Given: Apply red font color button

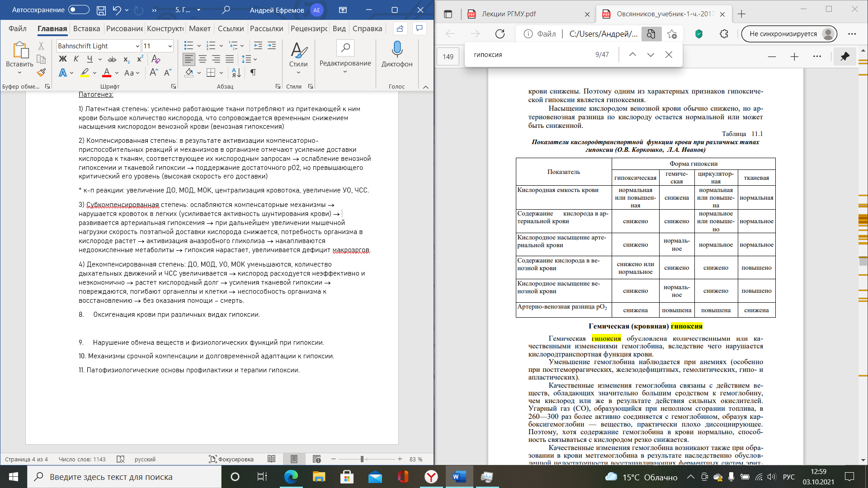Looking at the screenshot, I should (x=107, y=72).
